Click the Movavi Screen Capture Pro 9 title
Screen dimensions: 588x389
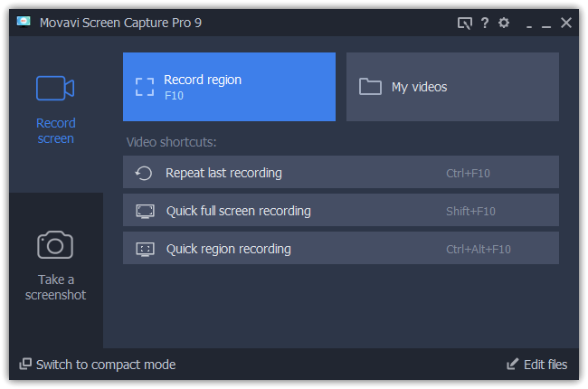pyautogui.click(x=120, y=23)
